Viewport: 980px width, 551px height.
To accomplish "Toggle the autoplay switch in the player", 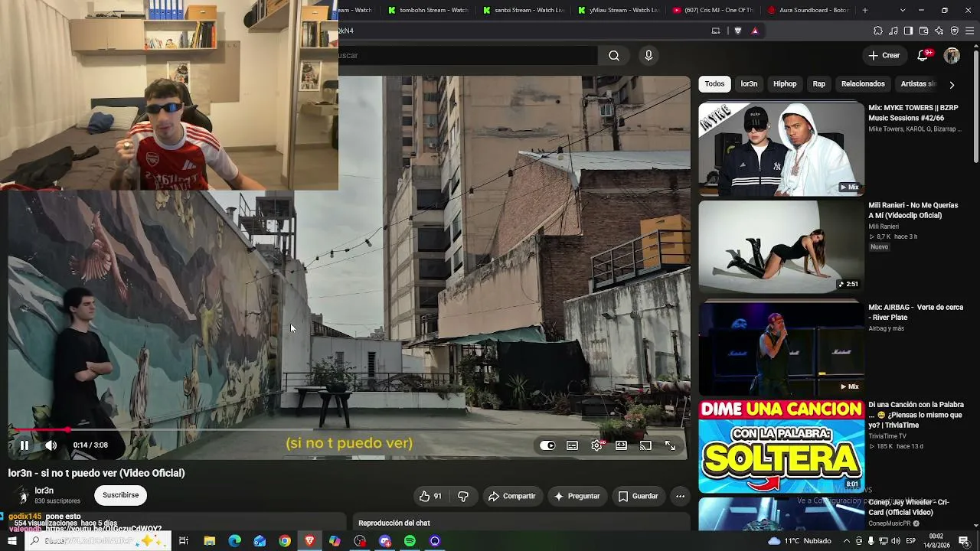I will coord(547,445).
